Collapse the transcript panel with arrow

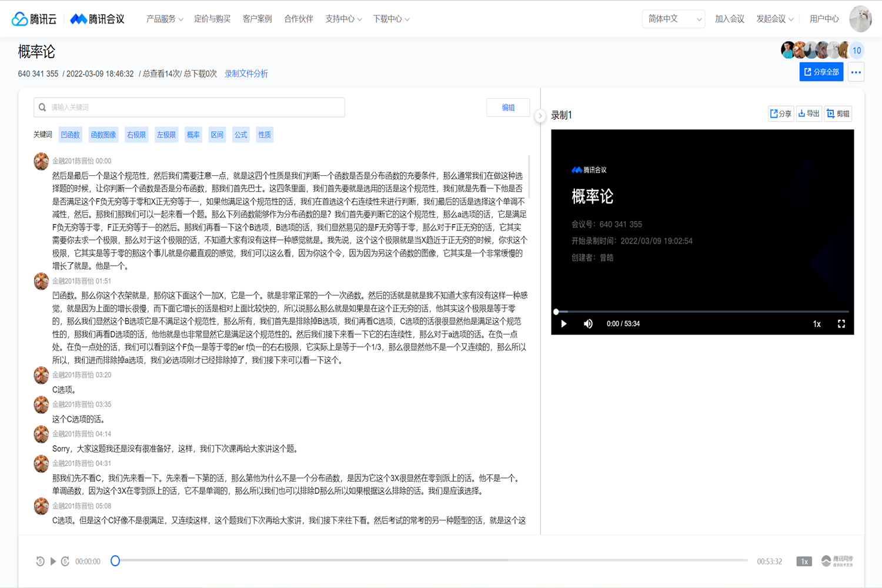point(540,116)
